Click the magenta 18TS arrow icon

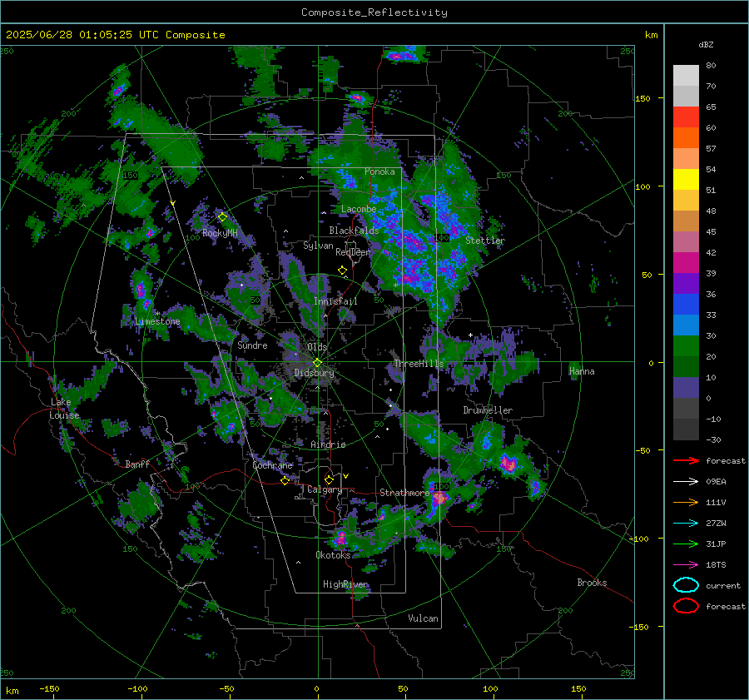(x=686, y=565)
